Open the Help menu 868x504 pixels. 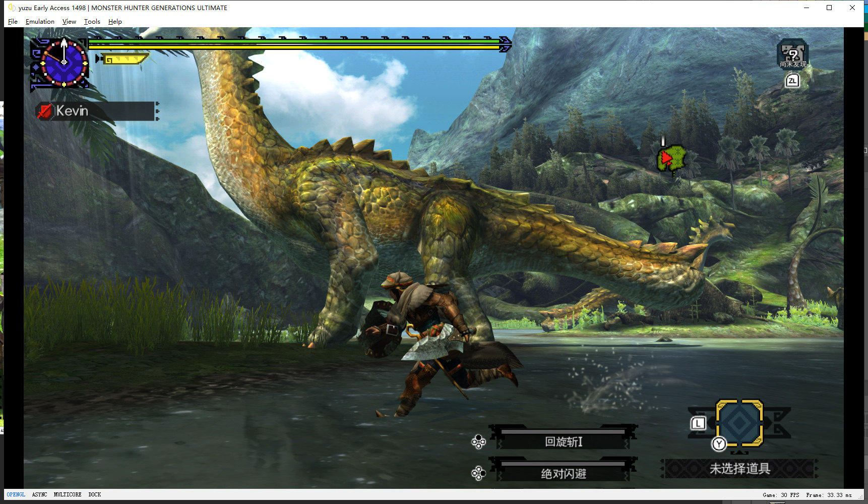(x=115, y=22)
